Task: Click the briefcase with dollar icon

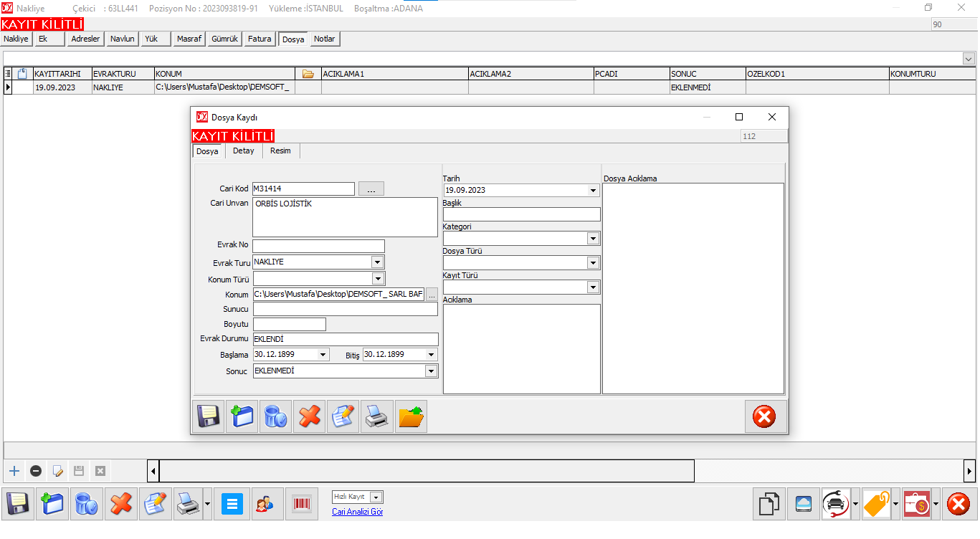Action: point(917,504)
